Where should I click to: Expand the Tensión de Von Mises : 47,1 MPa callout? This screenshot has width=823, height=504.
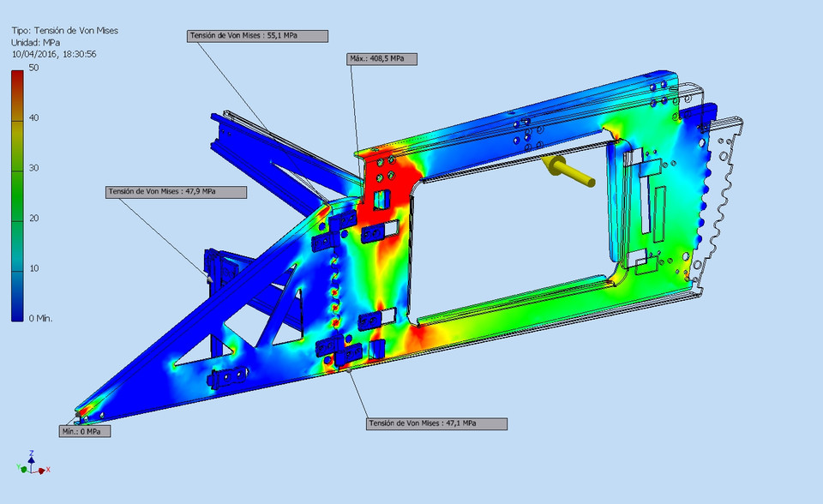click(x=437, y=423)
